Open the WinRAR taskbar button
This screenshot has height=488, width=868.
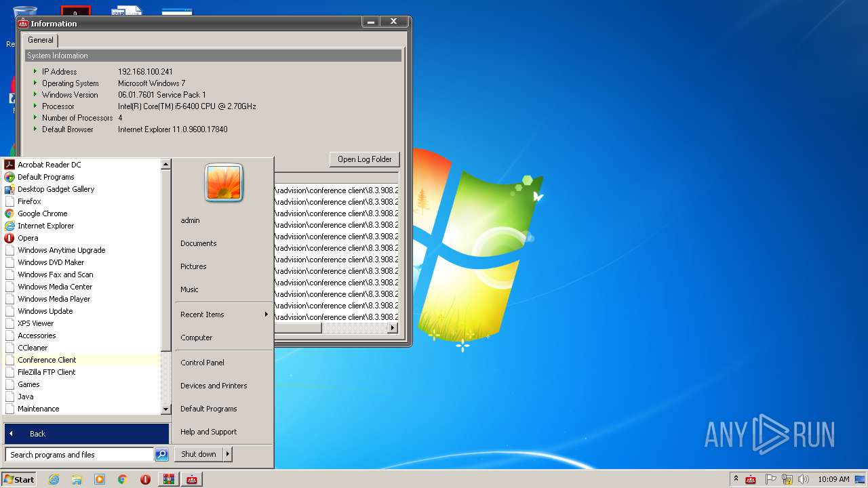point(168,479)
